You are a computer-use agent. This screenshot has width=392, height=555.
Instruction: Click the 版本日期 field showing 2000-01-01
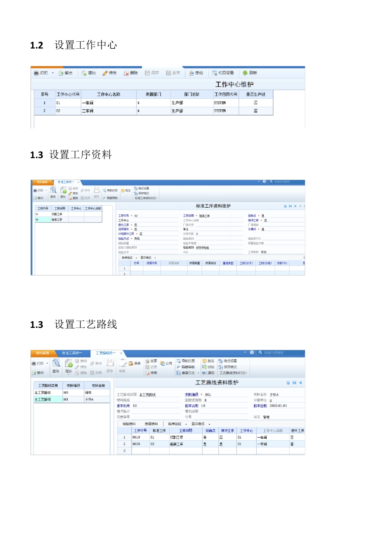[x=287, y=406]
